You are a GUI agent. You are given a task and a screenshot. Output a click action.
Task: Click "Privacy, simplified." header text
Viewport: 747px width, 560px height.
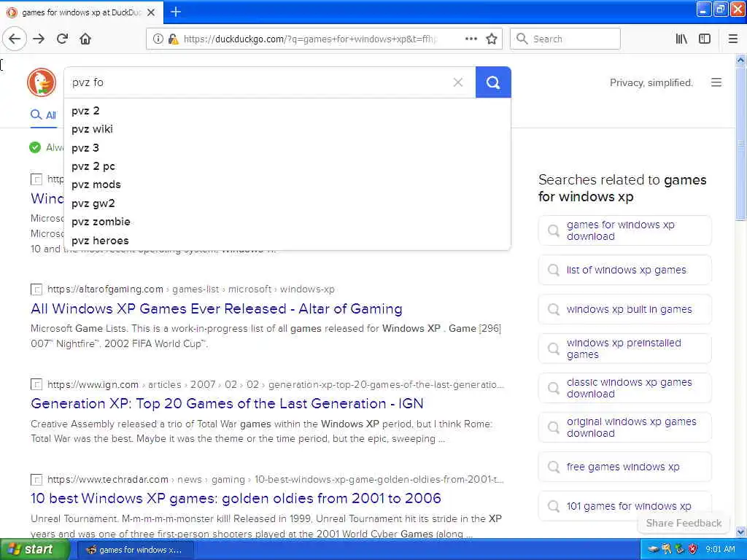tap(651, 82)
